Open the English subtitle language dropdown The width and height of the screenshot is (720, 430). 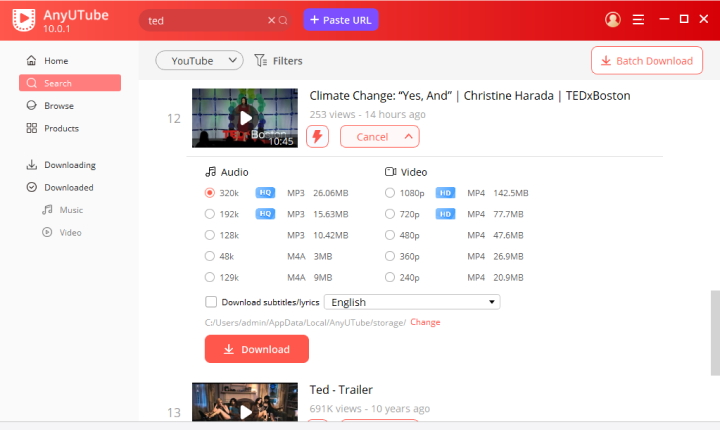(412, 302)
